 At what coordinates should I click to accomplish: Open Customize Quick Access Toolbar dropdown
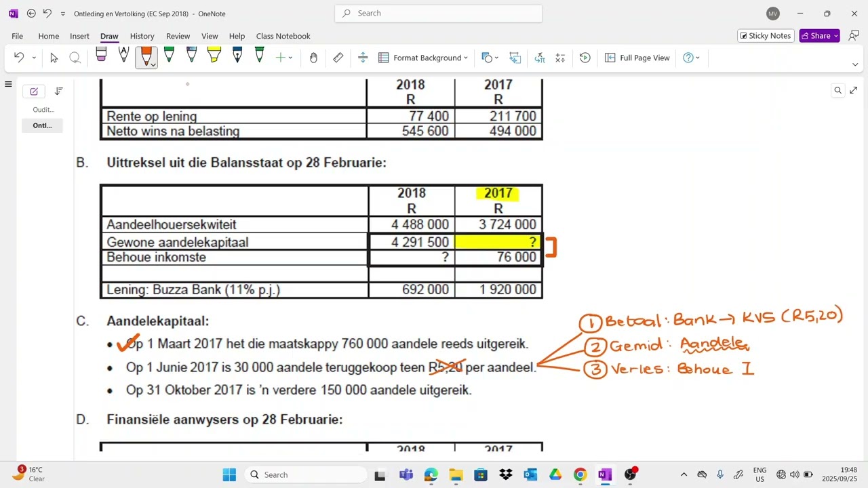[x=63, y=14]
